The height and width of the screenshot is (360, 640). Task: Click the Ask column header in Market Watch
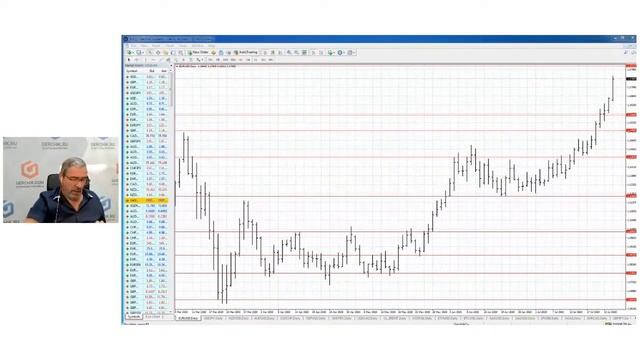pos(163,71)
